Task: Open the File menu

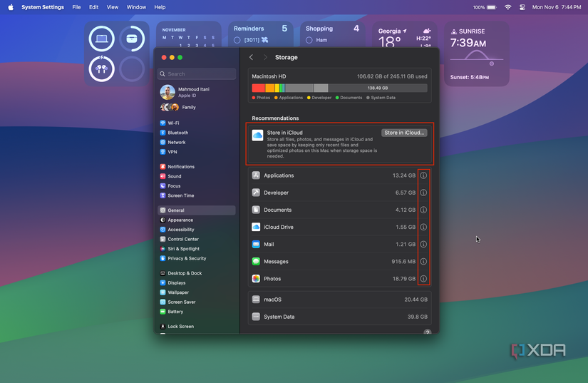Action: click(x=76, y=7)
